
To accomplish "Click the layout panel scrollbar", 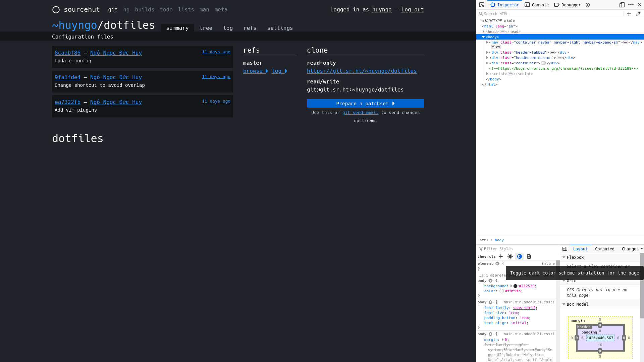I will point(642,286).
